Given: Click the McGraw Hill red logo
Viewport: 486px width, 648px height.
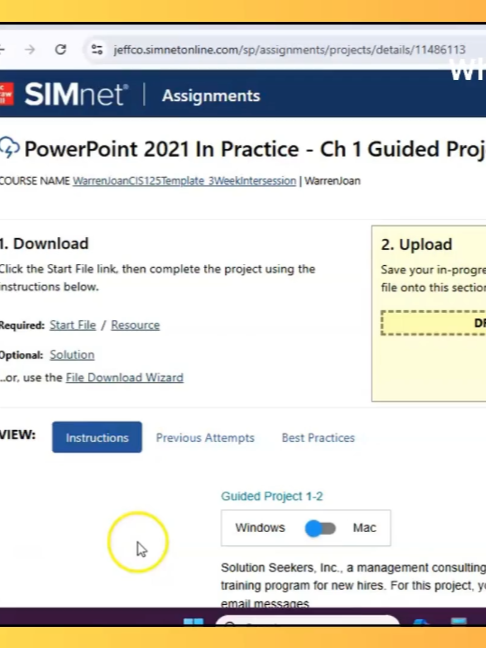Looking at the screenshot, I should (6, 94).
